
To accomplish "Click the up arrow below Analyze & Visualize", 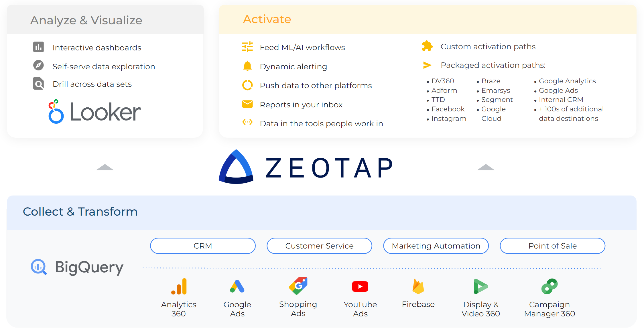I will (105, 167).
